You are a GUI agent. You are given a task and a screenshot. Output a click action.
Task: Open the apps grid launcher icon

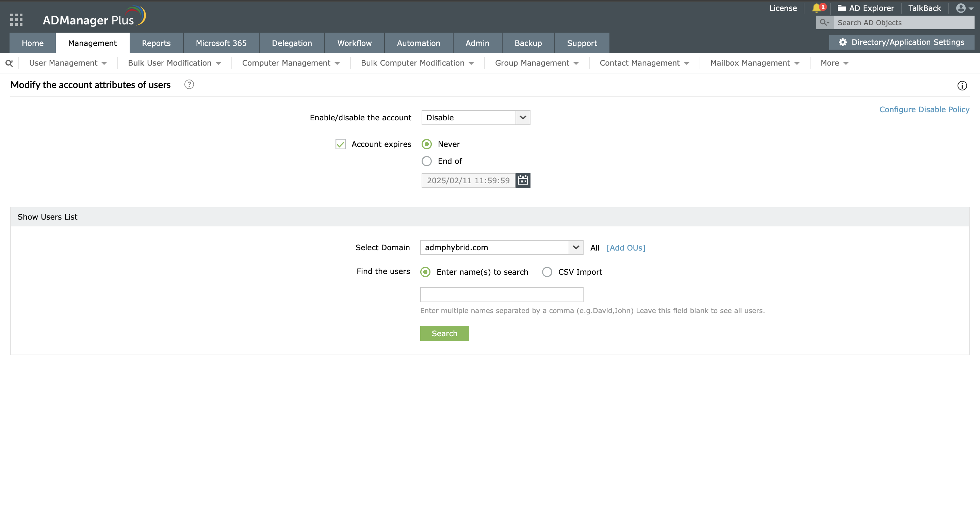16,19
